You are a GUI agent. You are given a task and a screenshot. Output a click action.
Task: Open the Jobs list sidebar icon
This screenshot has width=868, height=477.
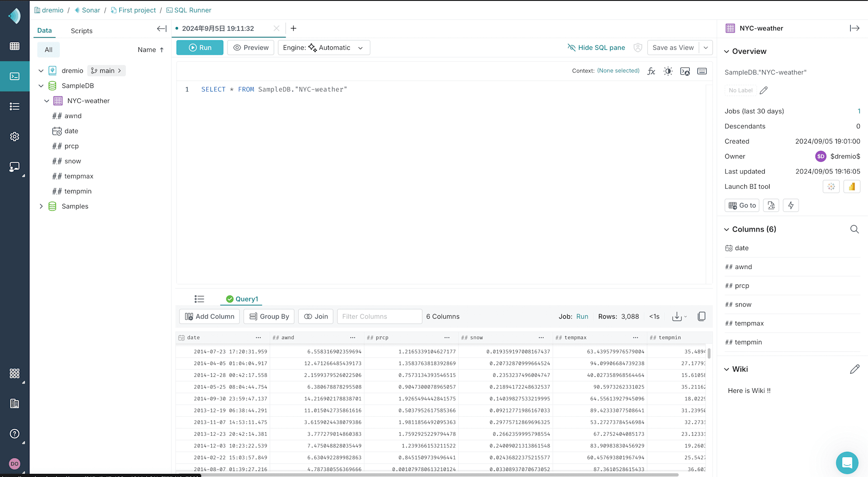point(14,106)
